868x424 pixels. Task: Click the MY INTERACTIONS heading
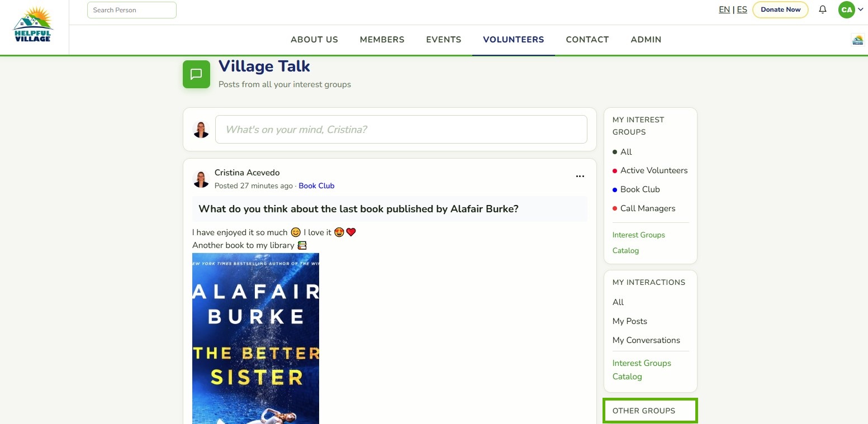(x=649, y=282)
